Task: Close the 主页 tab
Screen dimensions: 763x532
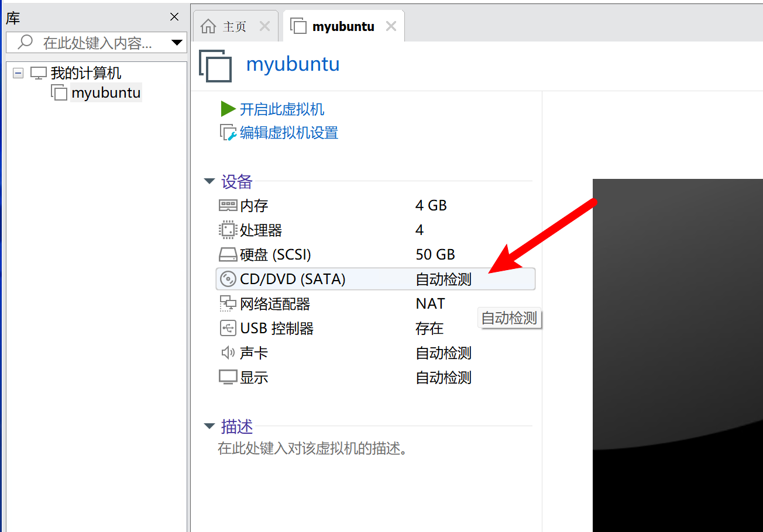Action: 264,26
